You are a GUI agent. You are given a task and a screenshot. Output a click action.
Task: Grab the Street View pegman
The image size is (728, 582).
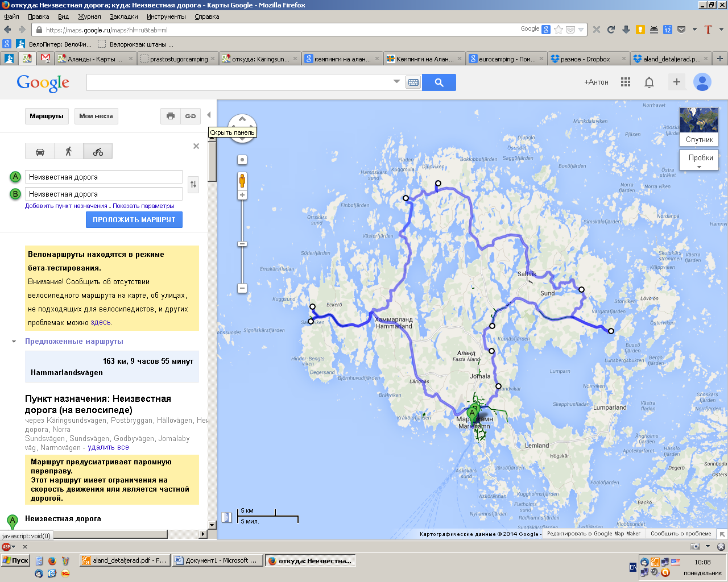tap(242, 181)
